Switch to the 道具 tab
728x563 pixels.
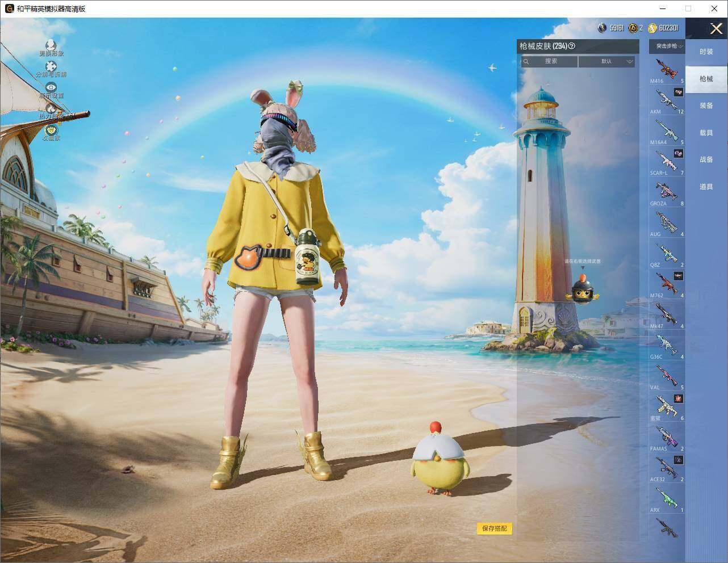point(706,187)
